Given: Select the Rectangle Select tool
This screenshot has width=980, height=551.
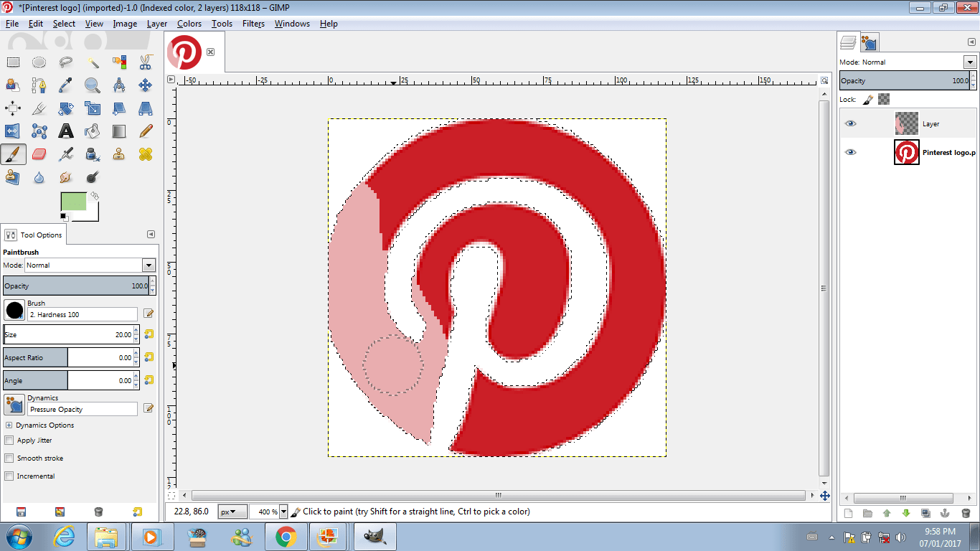Looking at the screenshot, I should [x=13, y=62].
